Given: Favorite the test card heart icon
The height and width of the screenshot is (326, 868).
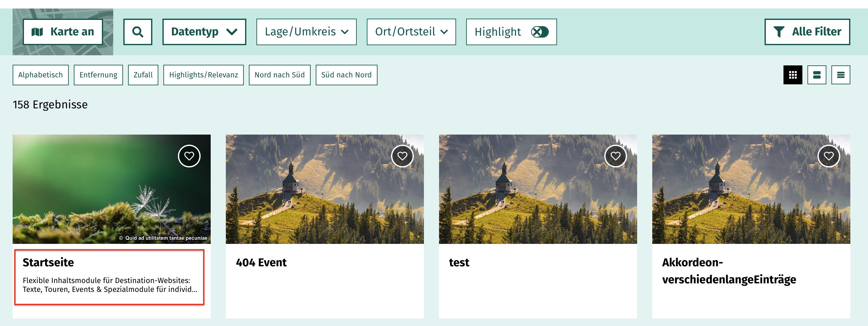Looking at the screenshot, I should click(615, 156).
